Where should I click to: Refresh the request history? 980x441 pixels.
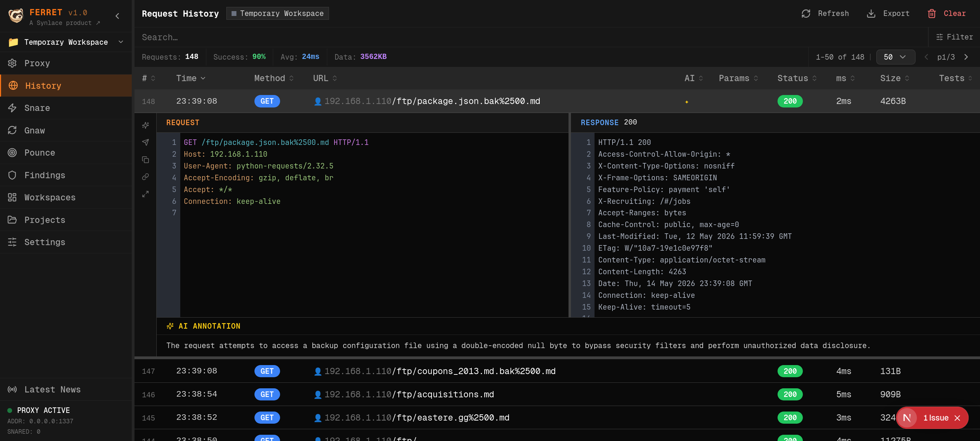pyautogui.click(x=825, y=13)
